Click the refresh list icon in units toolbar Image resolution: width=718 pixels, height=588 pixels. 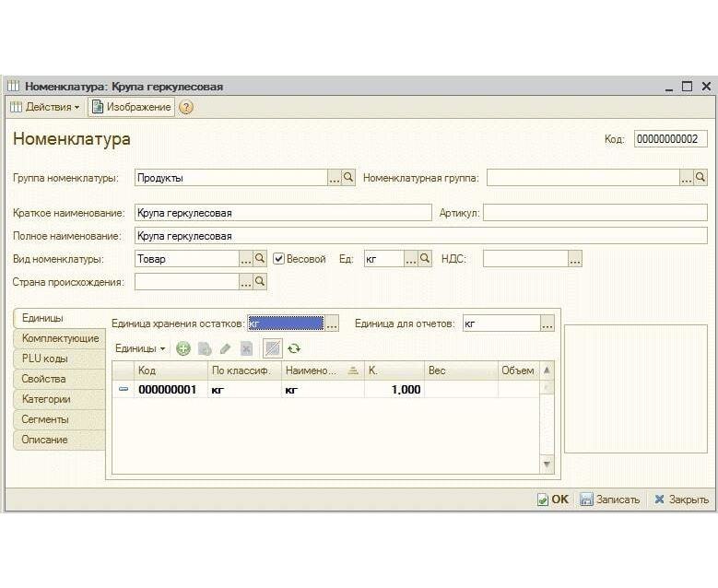coord(294,348)
